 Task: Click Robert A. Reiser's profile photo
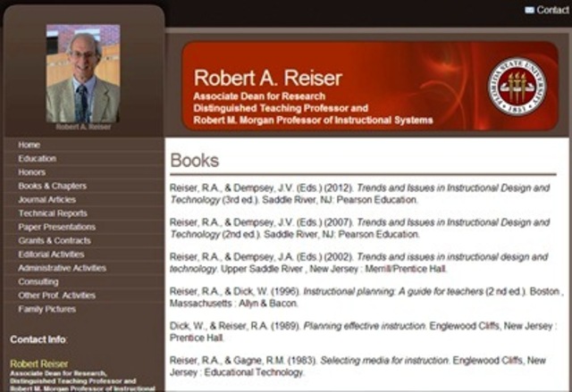tap(83, 73)
